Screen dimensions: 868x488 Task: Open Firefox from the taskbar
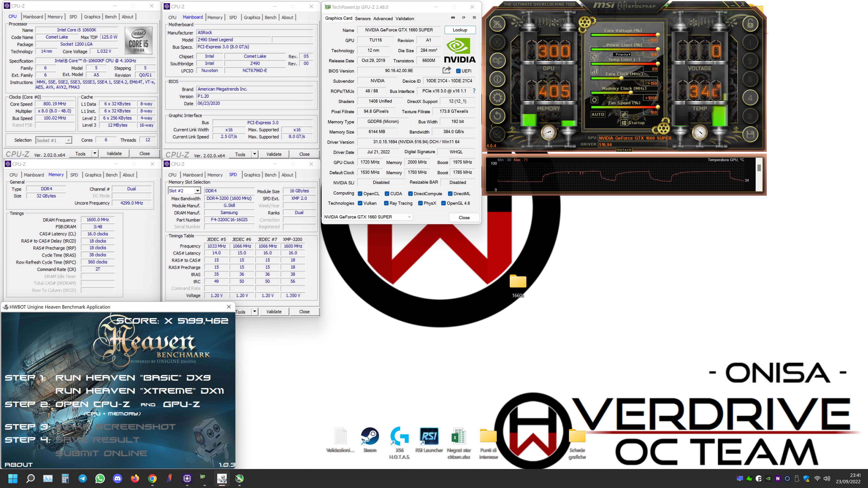[x=135, y=478]
